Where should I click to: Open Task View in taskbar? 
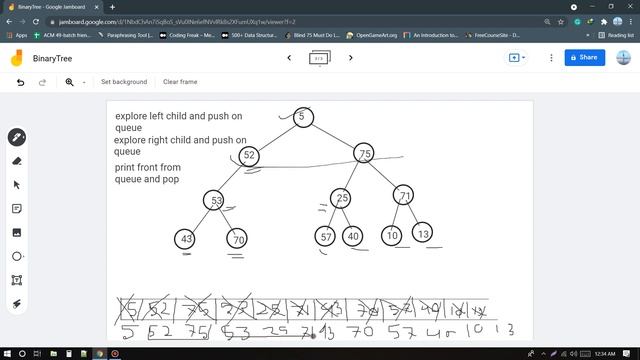(x=37, y=353)
